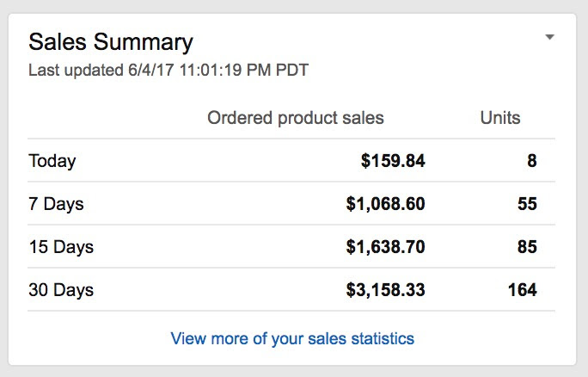
Task: Select the 30 Days row label
Action: pyautogui.click(x=61, y=290)
